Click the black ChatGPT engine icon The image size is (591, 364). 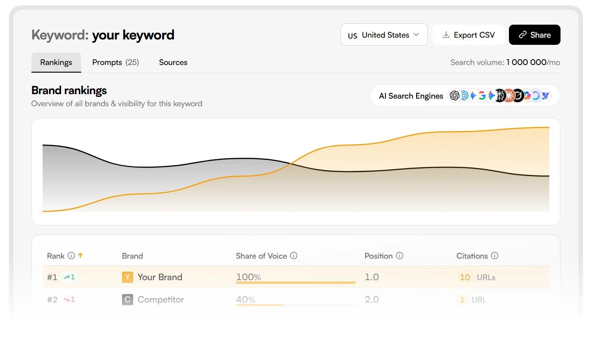455,95
